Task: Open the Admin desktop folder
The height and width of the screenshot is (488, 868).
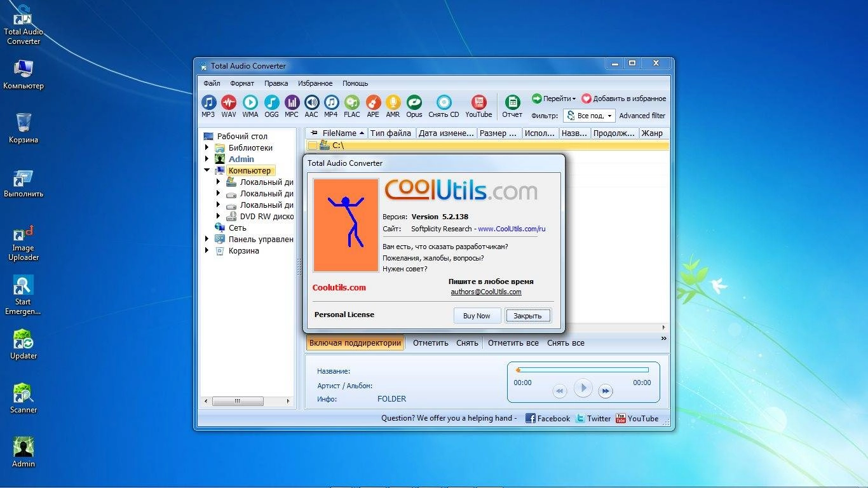Action: click(x=24, y=452)
